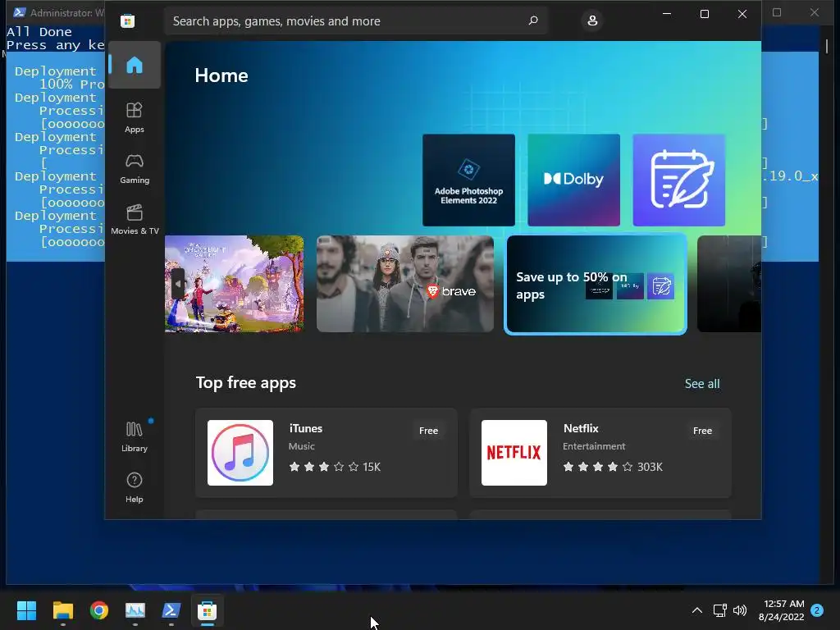840x630 pixels.
Task: Open Help in the Store sidebar
Action: click(135, 487)
